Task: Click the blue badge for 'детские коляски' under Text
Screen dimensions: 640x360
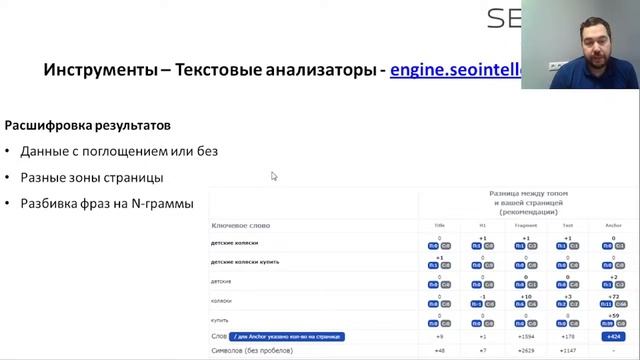Action: pyautogui.click(x=562, y=246)
